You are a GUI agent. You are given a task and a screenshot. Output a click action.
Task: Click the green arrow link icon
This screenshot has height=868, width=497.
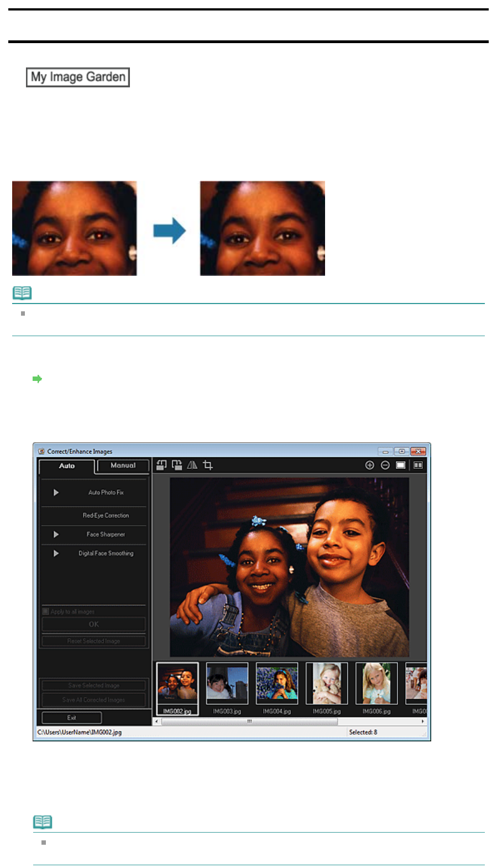[37, 379]
